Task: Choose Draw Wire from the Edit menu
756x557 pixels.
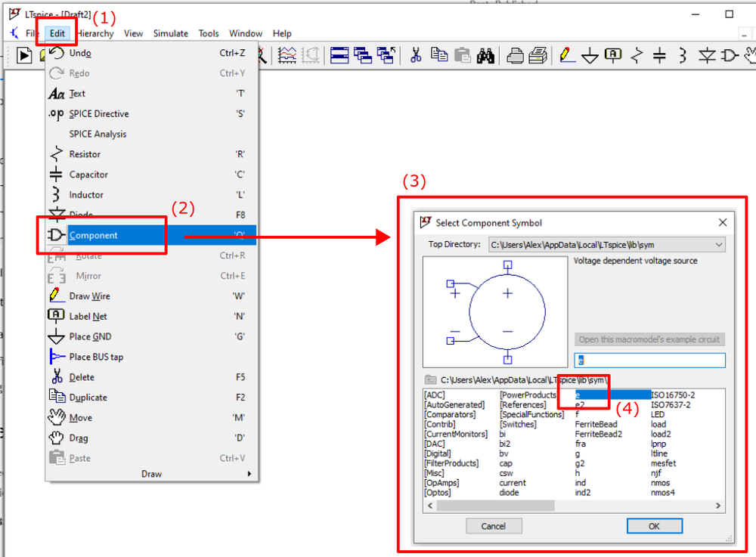Action: pyautogui.click(x=151, y=296)
